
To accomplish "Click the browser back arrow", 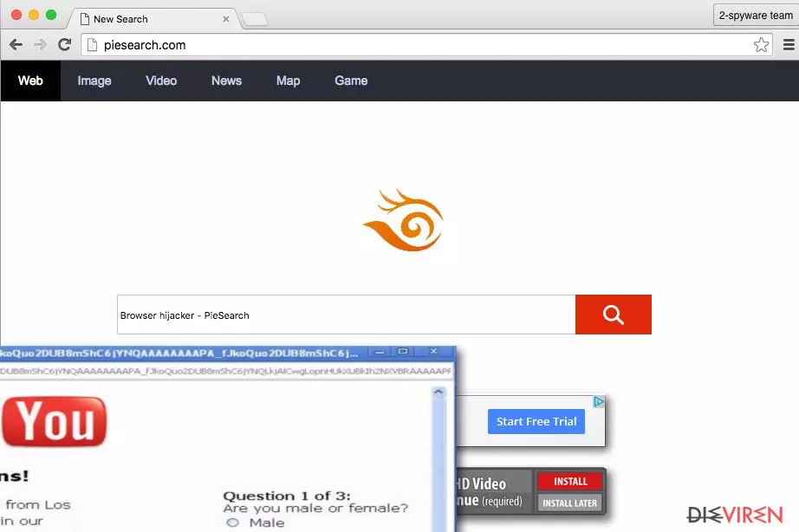I will coord(16,45).
